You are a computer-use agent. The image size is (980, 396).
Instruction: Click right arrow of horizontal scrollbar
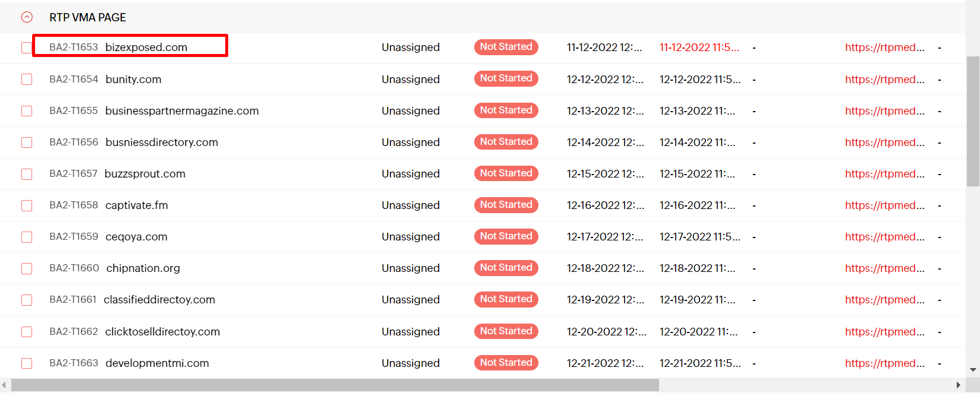point(958,385)
